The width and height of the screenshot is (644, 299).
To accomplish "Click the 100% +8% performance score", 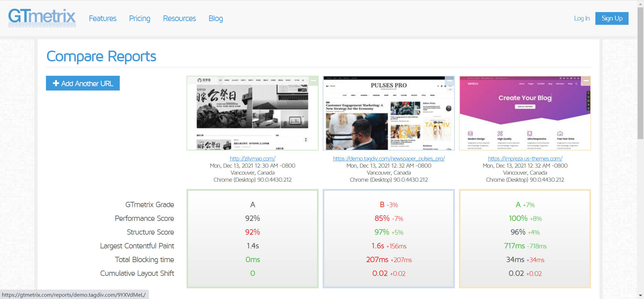I will pos(525,218).
